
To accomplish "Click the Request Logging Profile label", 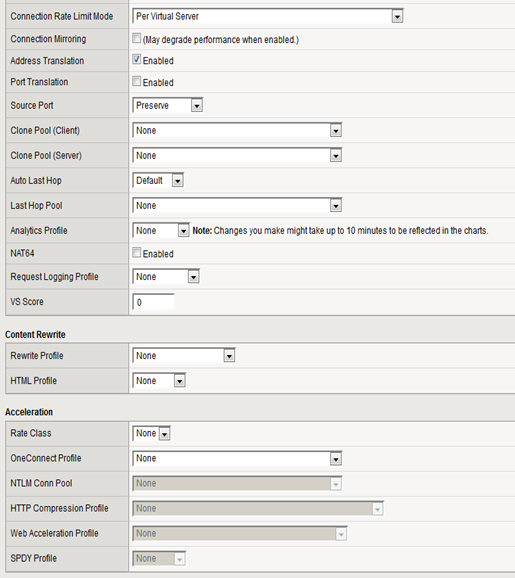I will 54,277.
